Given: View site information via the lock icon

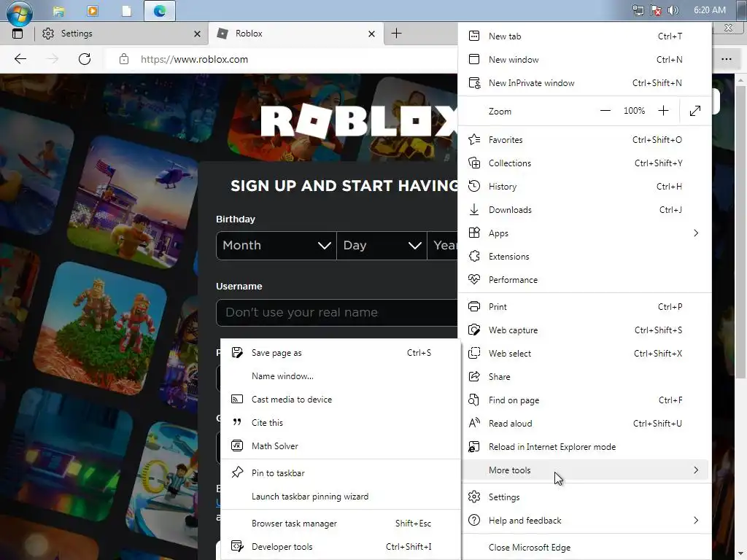Looking at the screenshot, I should (124, 59).
